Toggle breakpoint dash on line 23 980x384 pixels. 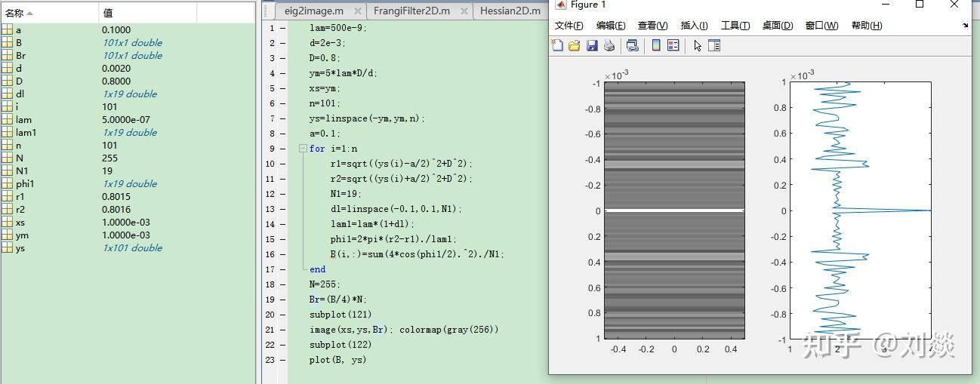coord(282,360)
